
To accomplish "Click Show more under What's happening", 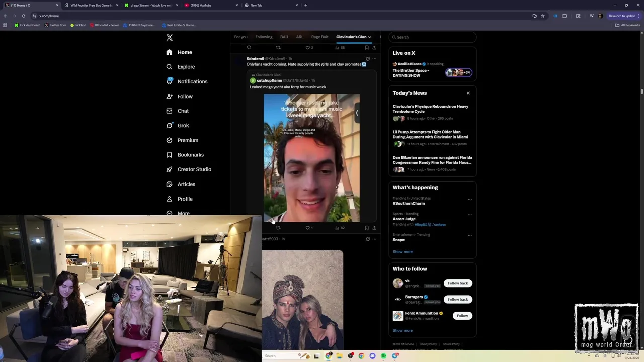I will (x=403, y=252).
